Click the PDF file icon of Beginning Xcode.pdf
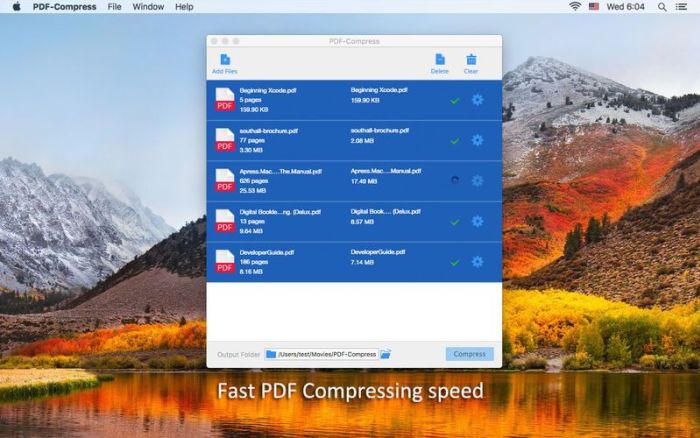The height and width of the screenshot is (438, 700). tap(225, 99)
